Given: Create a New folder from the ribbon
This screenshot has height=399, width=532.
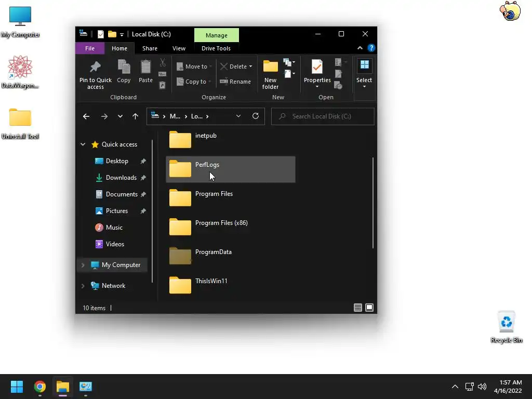Looking at the screenshot, I should pyautogui.click(x=270, y=75).
